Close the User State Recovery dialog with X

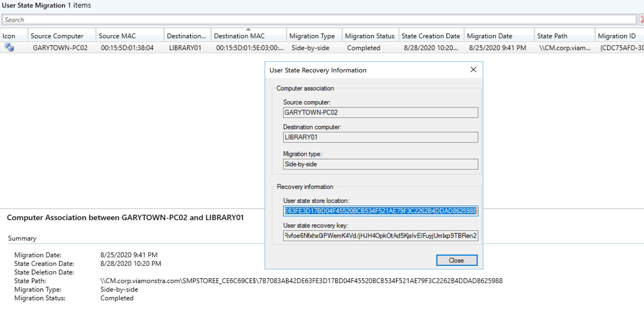(473, 70)
